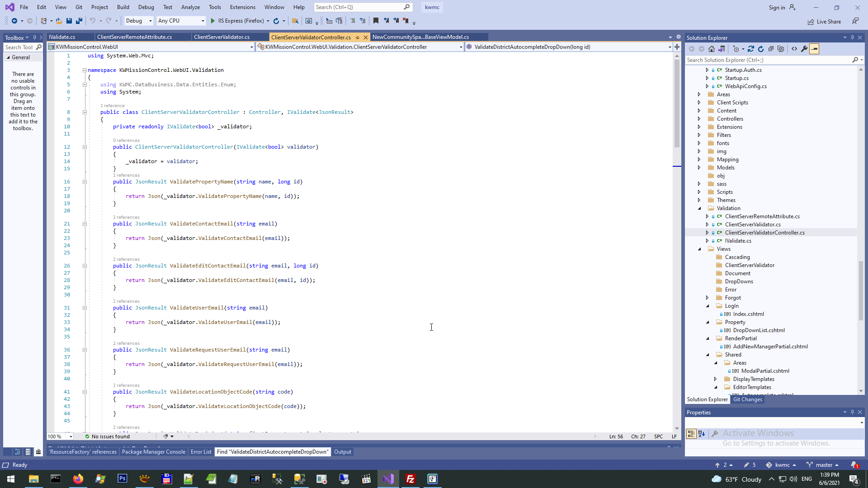Toggle the pin on the ClientServerValidatorController.cs tab
The height and width of the screenshot is (488, 868).
[x=357, y=38]
